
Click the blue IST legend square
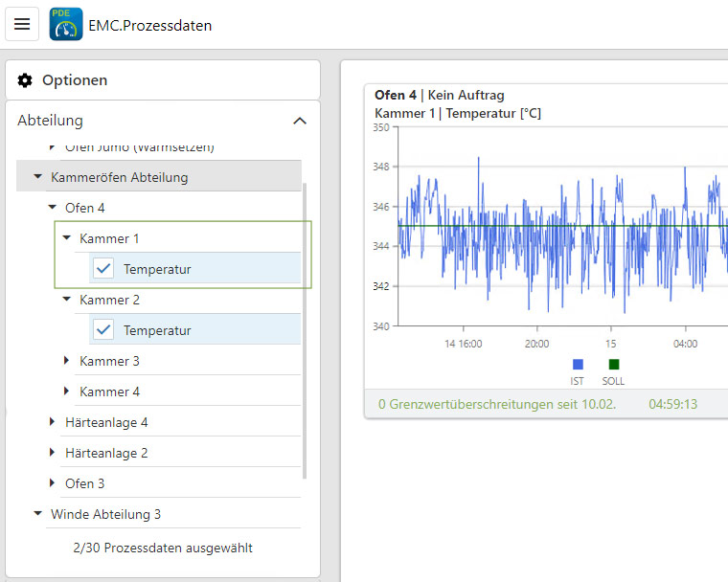(x=577, y=365)
